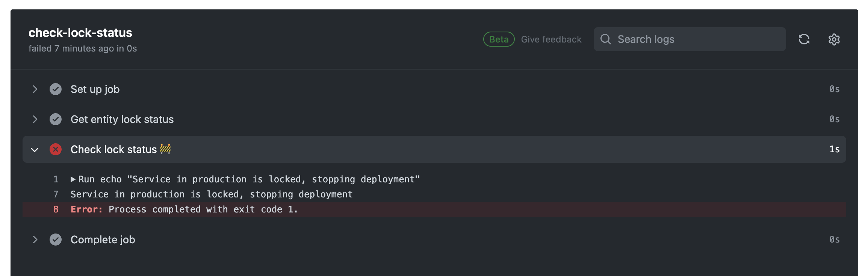Click log line number 7
The height and width of the screenshot is (276, 868).
click(x=56, y=194)
